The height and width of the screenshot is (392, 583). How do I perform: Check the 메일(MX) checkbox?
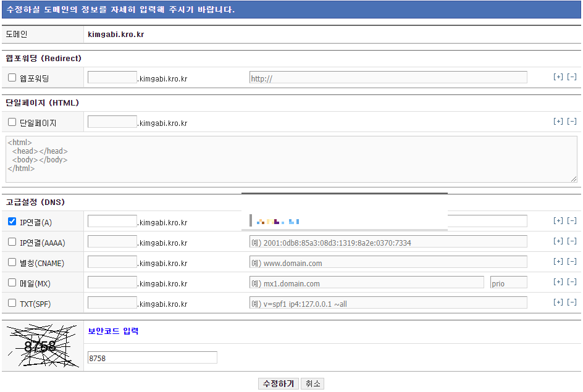pyautogui.click(x=12, y=283)
